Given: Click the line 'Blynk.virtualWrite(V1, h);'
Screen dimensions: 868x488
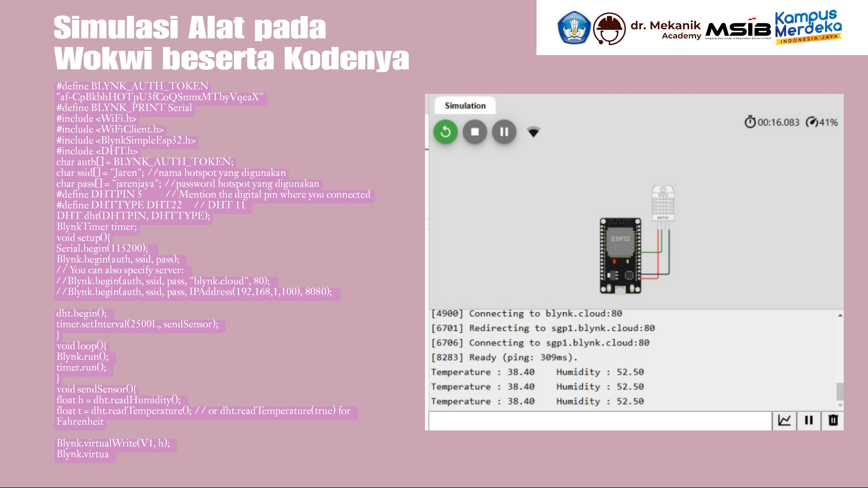Looking at the screenshot, I should [113, 443].
